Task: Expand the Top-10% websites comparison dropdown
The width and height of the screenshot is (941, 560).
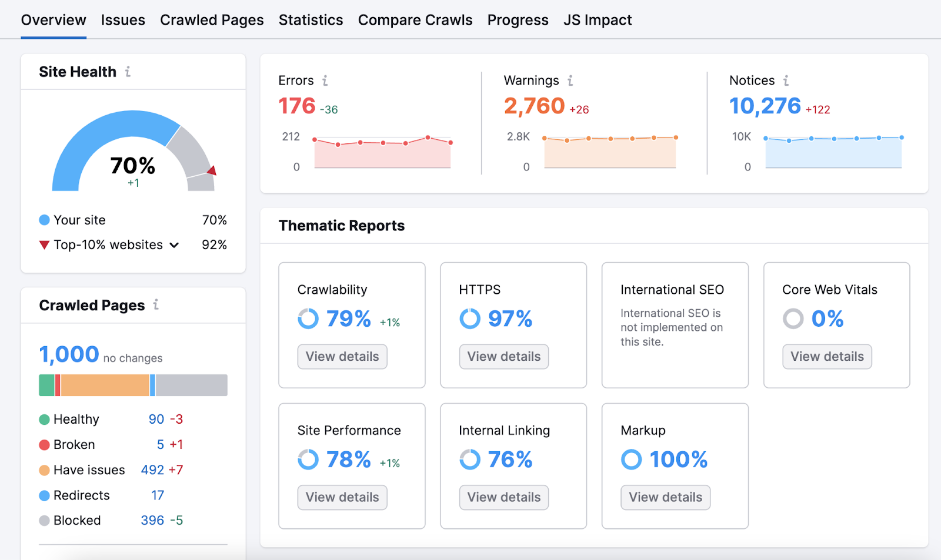Action: [x=173, y=245]
